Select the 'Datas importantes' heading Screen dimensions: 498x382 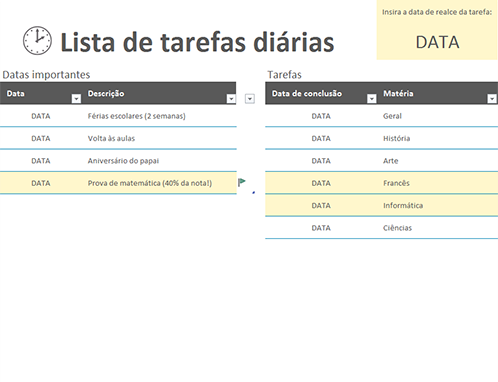46,75
